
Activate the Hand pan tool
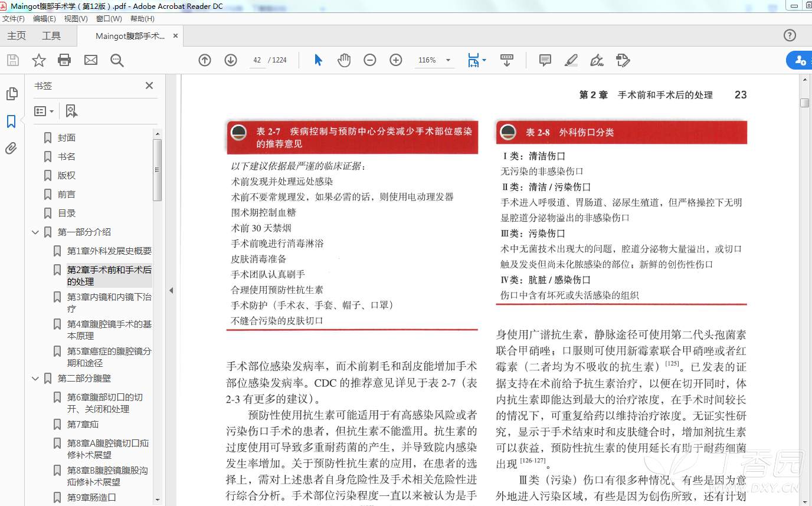click(344, 60)
